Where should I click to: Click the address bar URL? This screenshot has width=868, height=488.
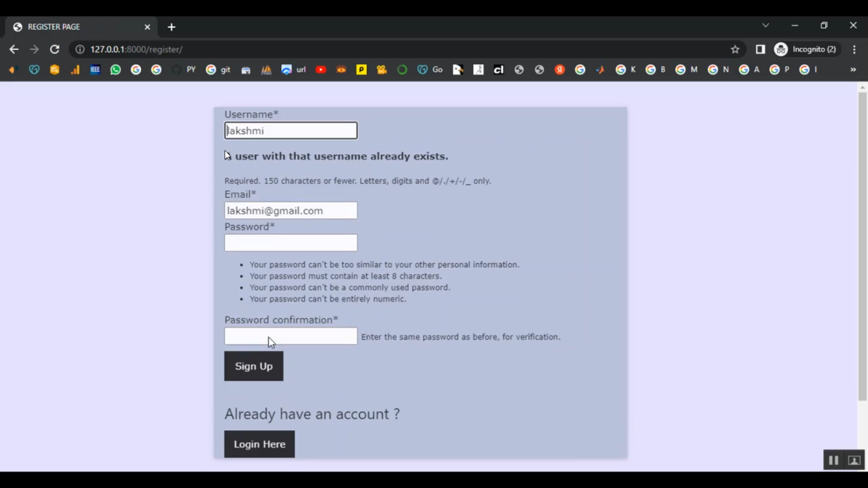pyautogui.click(x=137, y=50)
